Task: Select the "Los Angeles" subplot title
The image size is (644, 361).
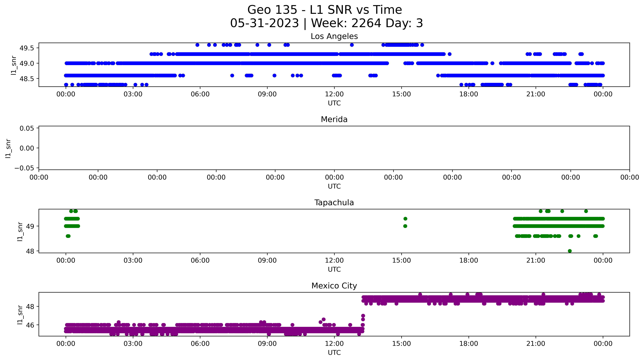Action: click(x=334, y=36)
